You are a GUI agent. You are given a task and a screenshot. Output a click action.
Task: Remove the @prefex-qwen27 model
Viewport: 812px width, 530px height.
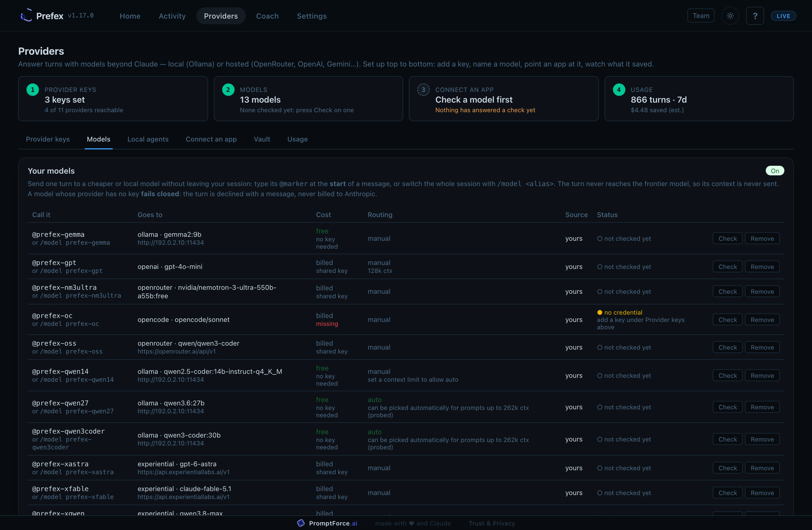coord(762,407)
